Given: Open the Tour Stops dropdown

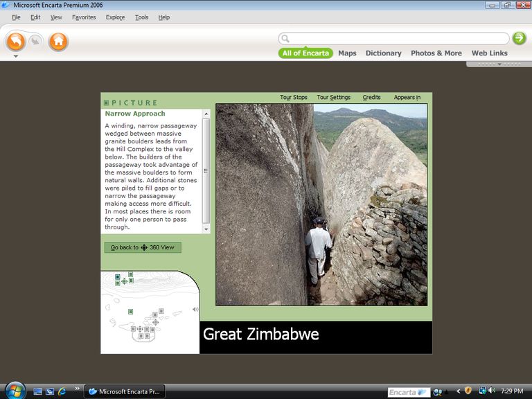Looking at the screenshot, I should click(294, 98).
